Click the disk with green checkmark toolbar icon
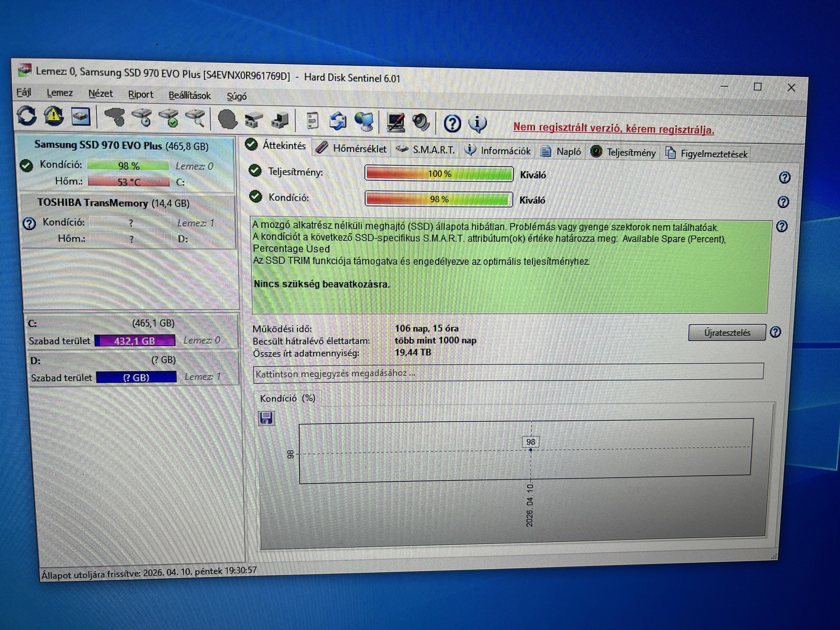The width and height of the screenshot is (840, 630). (169, 119)
